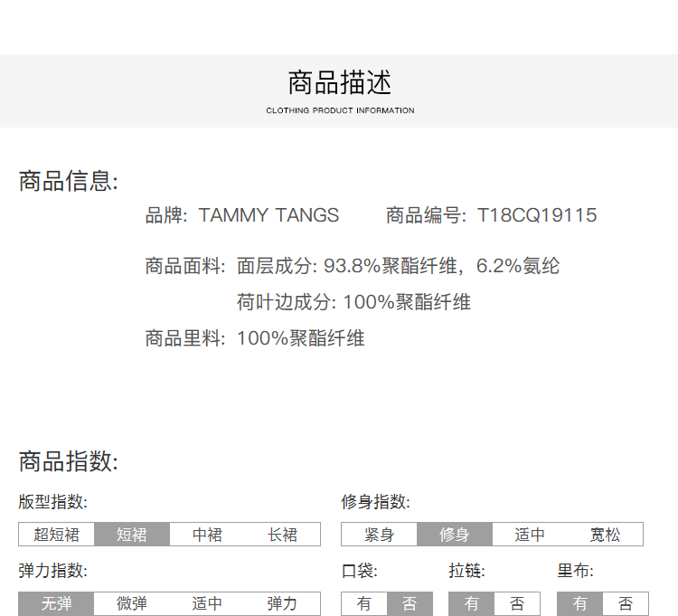The image size is (678, 616).
Task: Set 口袋 to 有
Action: click(x=364, y=603)
